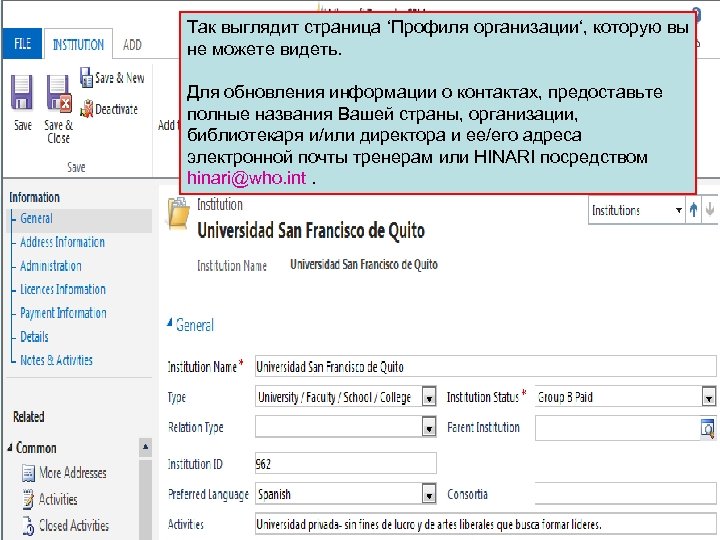Go to next record with down arrow
Screen dimensions: 720x540
710,209
